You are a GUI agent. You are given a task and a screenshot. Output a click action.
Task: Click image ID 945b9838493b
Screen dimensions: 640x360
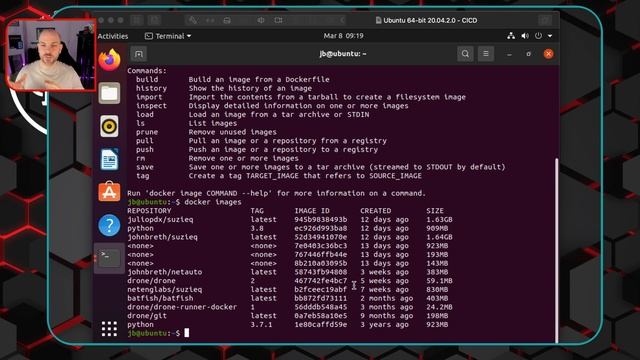pos(321,220)
